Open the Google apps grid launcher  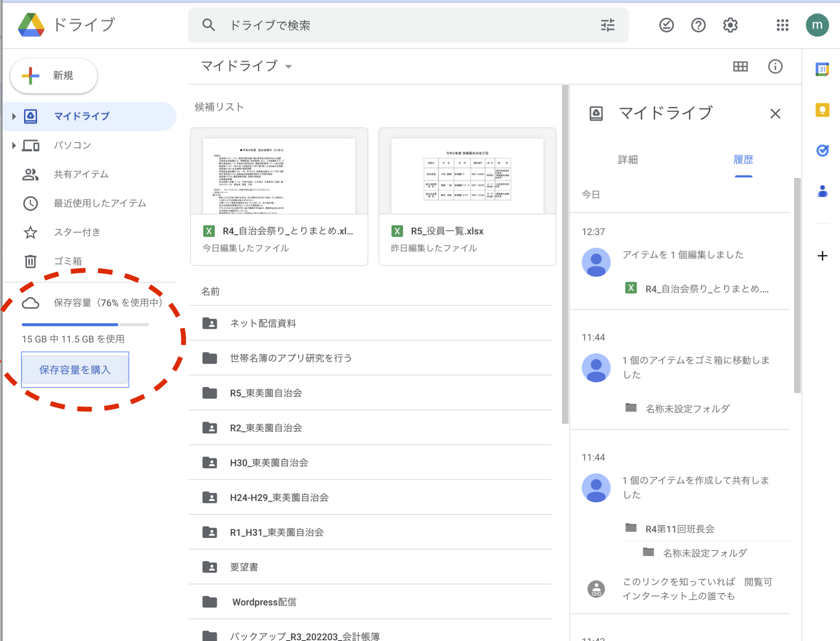782,25
